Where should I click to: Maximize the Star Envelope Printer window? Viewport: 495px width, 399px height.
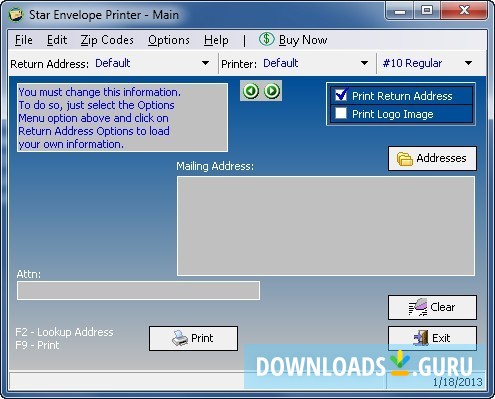point(427,11)
